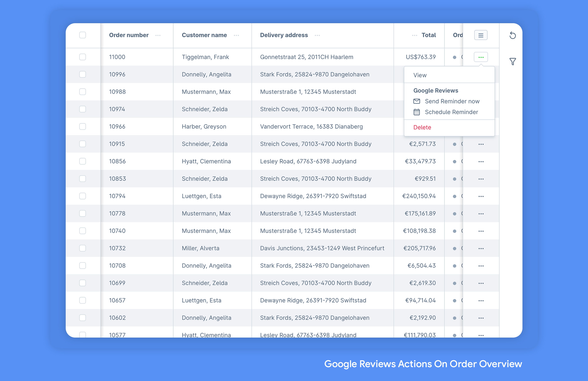This screenshot has height=381, width=588.
Task: Click the Delivery address column header
Action: pyautogui.click(x=284, y=35)
